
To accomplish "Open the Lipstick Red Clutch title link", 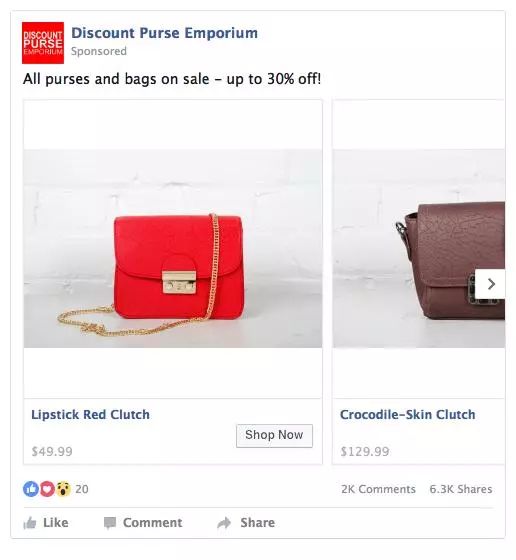I will pos(90,415).
